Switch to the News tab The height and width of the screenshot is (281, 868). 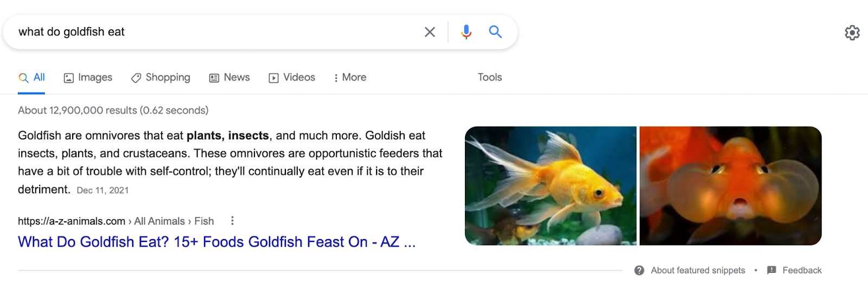[229, 78]
